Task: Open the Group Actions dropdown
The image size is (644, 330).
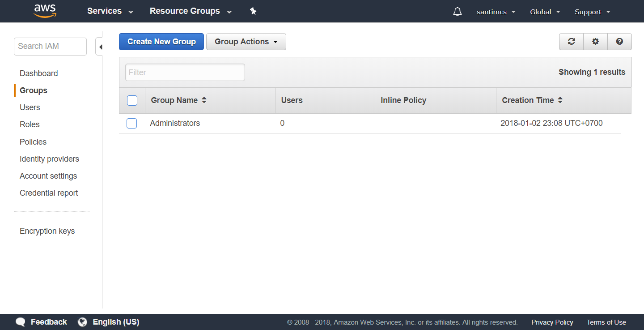Action: [246, 42]
